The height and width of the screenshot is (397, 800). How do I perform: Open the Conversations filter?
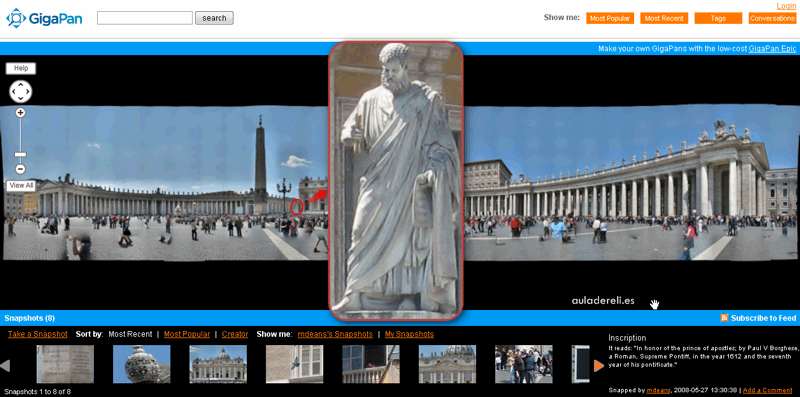(772, 18)
